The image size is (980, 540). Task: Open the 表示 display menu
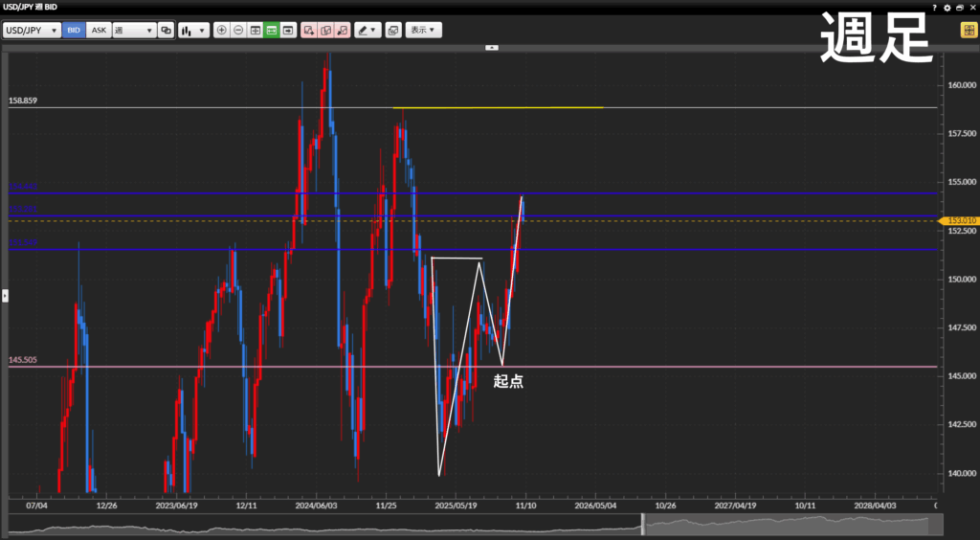point(423,31)
